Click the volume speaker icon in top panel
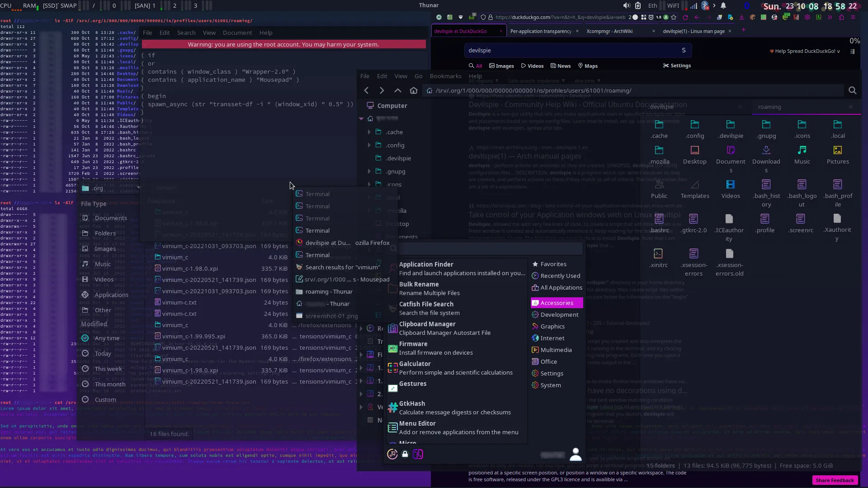868x488 pixels. [x=626, y=5]
